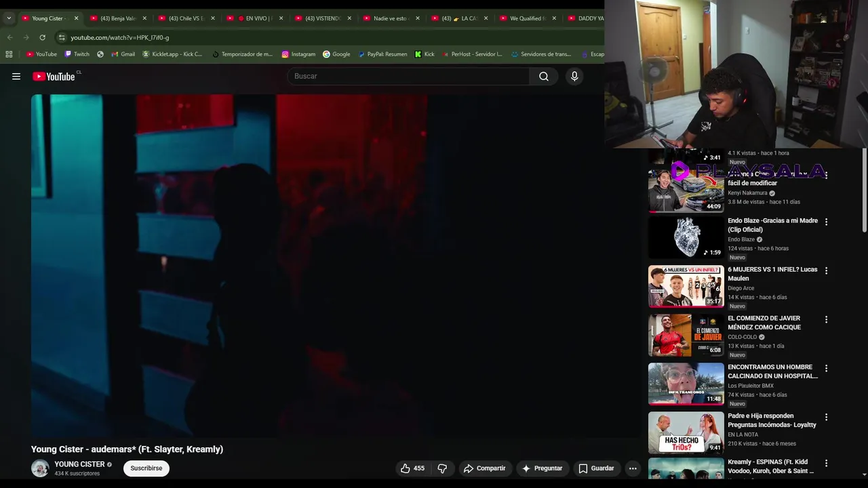The image size is (868, 488).
Task: Open options menu for EL COMIENZO DE JAVIER video
Action: point(826,319)
